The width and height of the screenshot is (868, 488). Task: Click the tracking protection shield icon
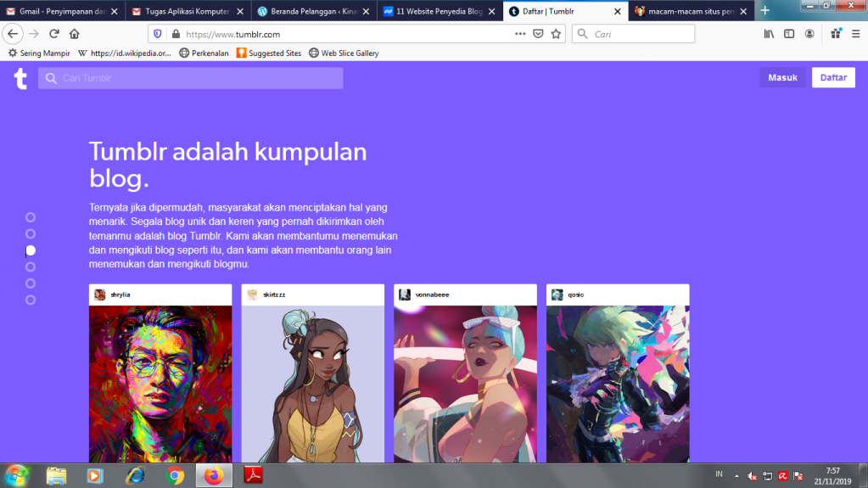point(157,34)
